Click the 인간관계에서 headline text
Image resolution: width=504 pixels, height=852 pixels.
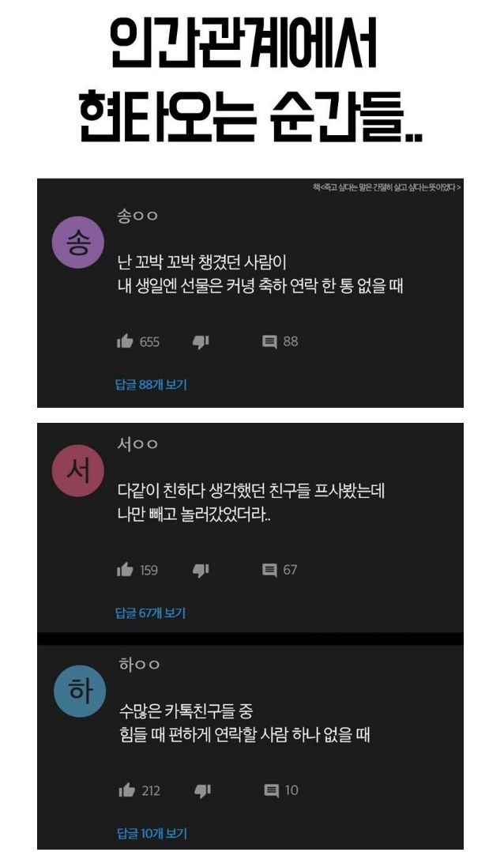pyautogui.click(x=243, y=43)
